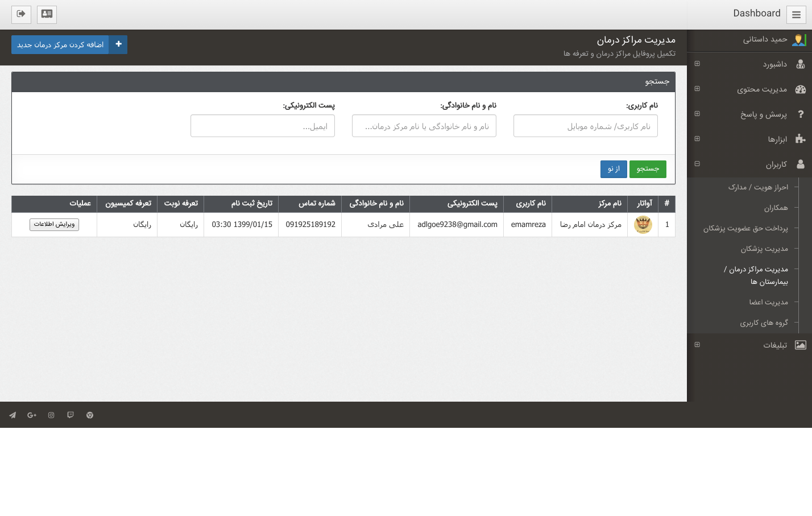Open the Google Plus footer icon
This screenshot has height=516, width=812.
(32, 415)
